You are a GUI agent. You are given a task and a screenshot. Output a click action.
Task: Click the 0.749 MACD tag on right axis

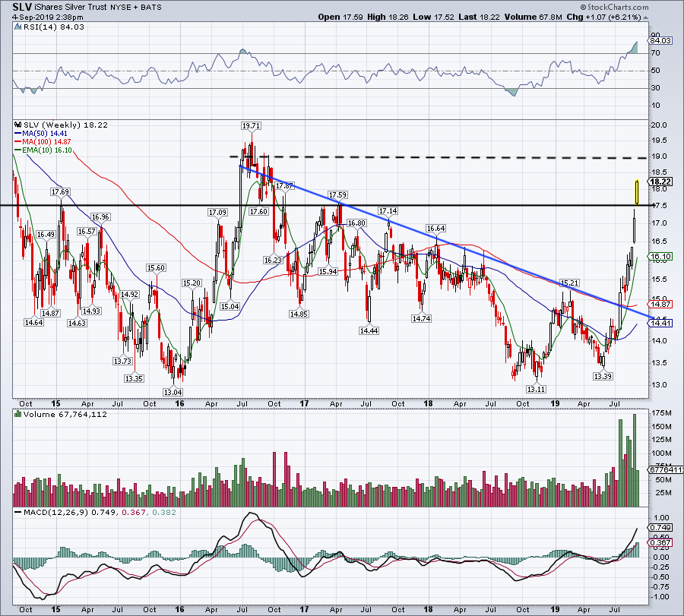660,527
